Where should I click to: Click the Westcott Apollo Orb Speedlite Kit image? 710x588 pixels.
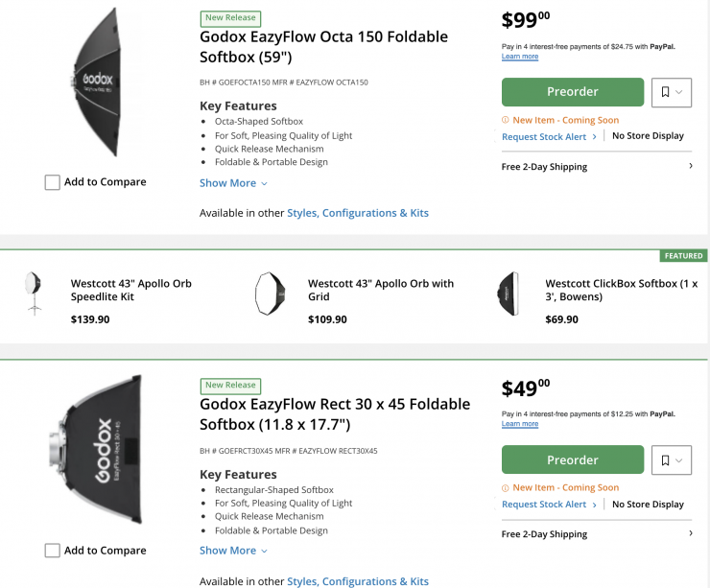[x=35, y=293]
